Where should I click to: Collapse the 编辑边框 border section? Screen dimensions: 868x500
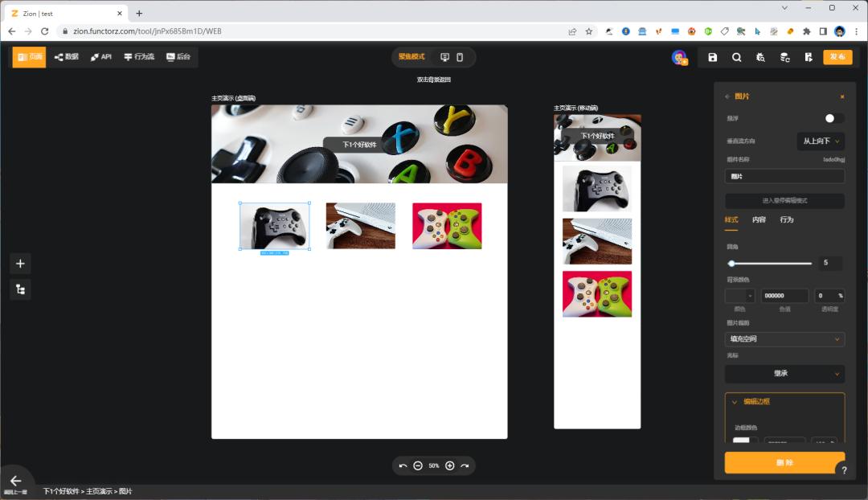coord(734,402)
